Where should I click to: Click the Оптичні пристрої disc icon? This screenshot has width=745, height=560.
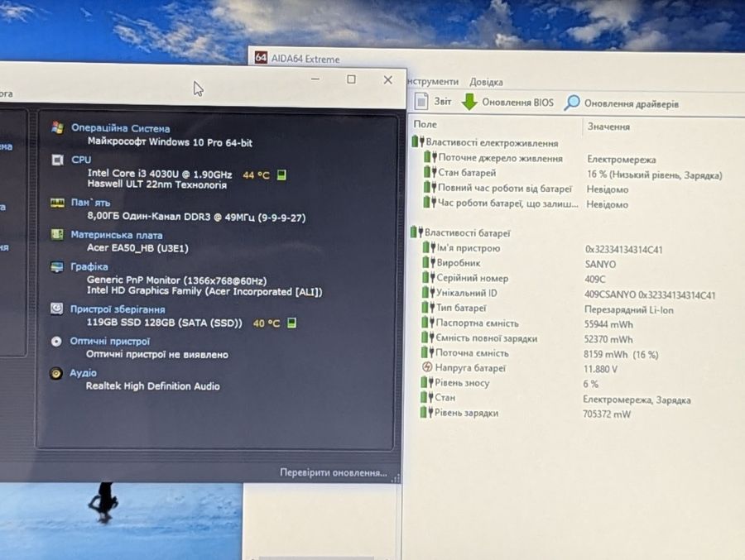click(56, 341)
